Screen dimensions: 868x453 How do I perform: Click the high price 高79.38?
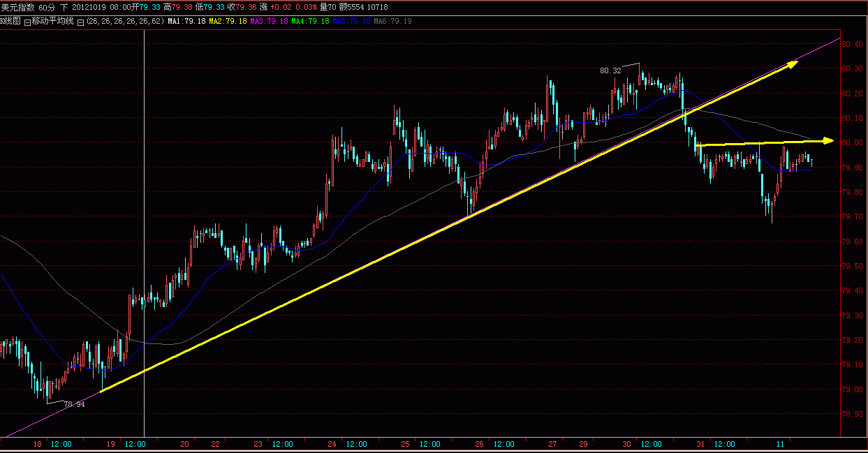pos(178,7)
